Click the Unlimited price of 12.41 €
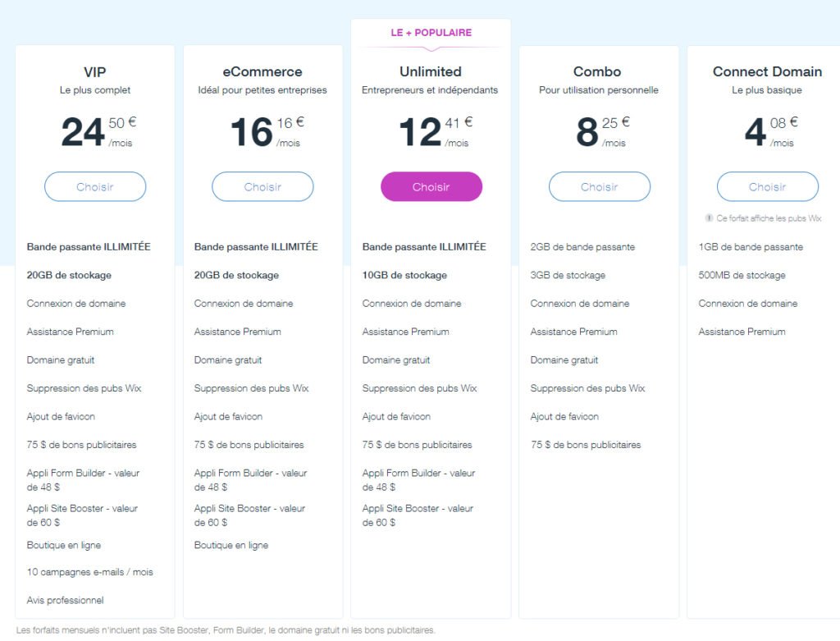 pyautogui.click(x=436, y=132)
